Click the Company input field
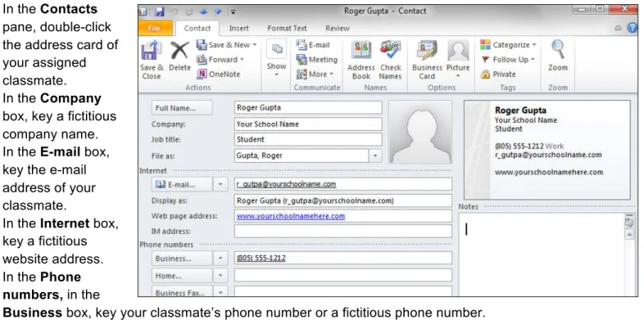The height and width of the screenshot is (324, 644). click(x=308, y=124)
